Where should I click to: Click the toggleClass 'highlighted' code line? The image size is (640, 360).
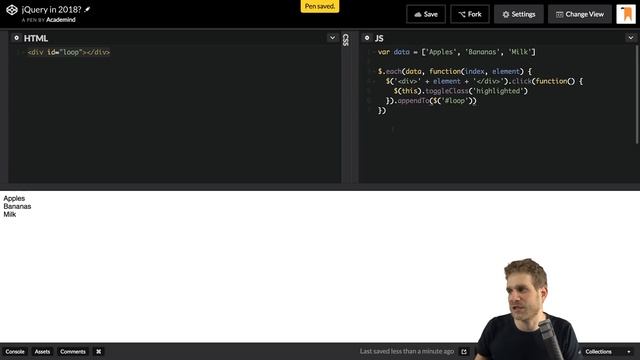tap(460, 91)
